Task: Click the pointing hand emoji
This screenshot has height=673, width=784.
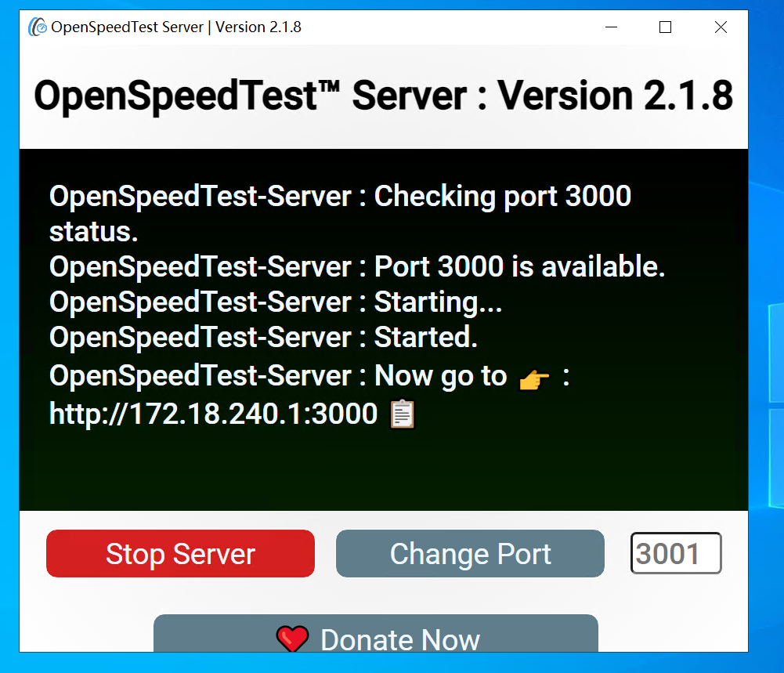Action: pos(534,379)
